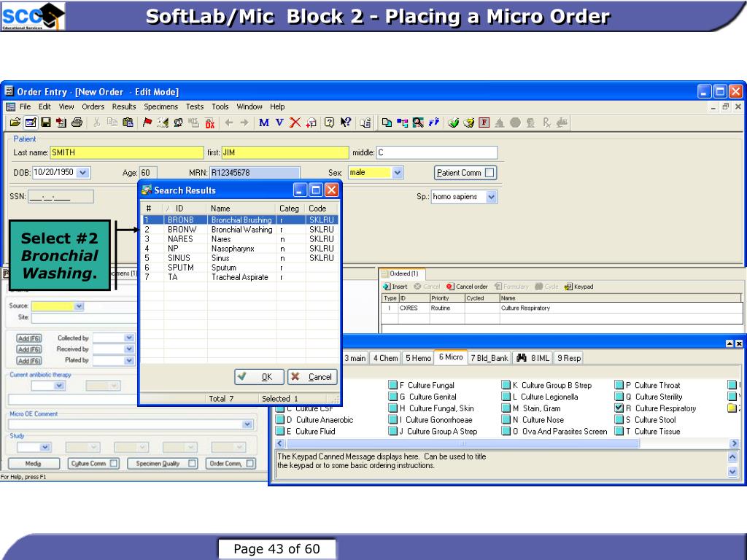Open the Received by dropdown

point(129,349)
